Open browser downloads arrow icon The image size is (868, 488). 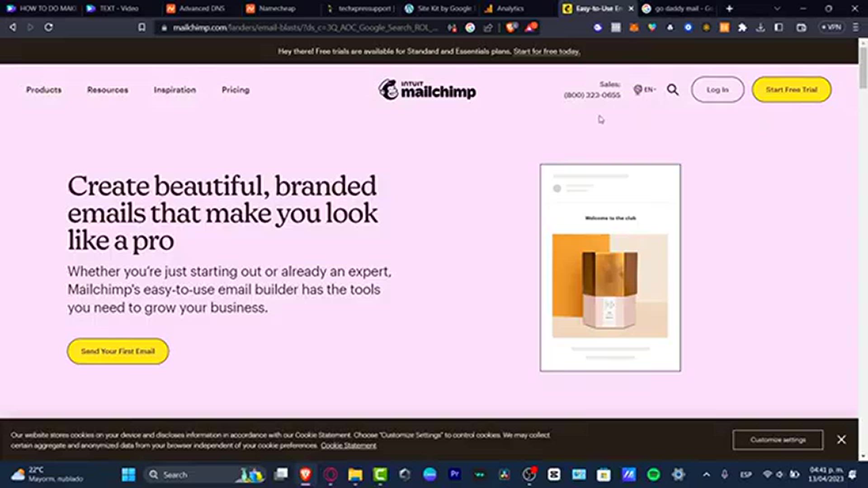pos(760,28)
